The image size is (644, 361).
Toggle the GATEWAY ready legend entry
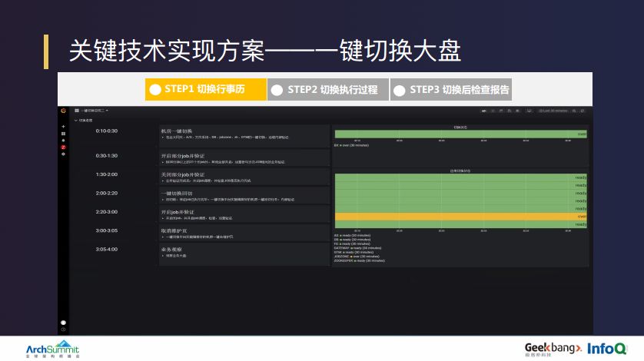[x=357, y=247]
